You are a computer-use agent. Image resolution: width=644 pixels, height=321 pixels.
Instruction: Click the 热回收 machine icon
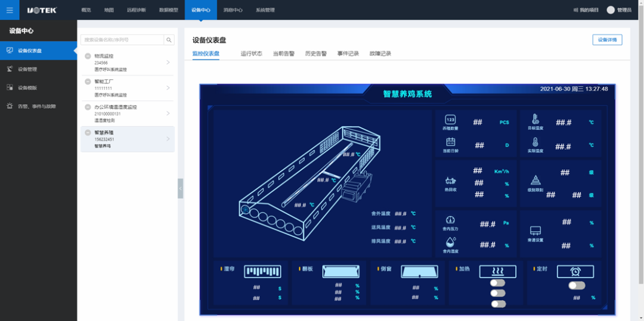click(451, 180)
